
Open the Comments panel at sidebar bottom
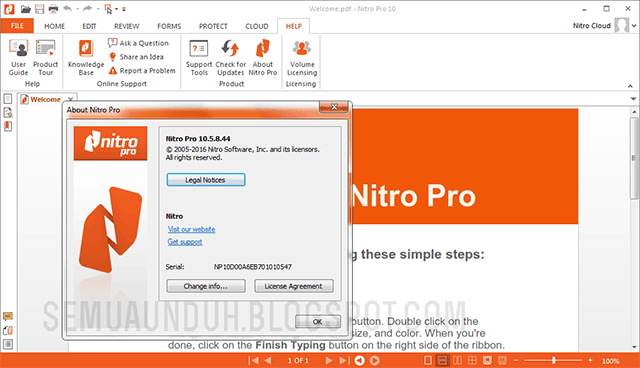pyautogui.click(x=8, y=316)
